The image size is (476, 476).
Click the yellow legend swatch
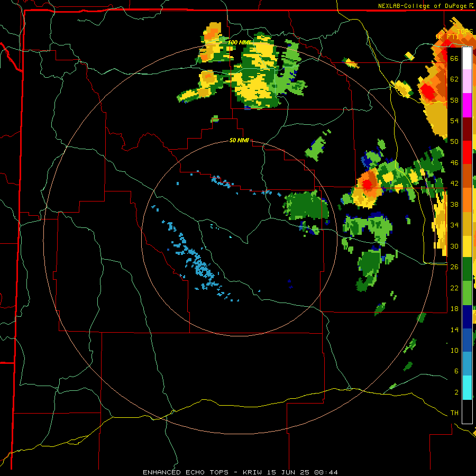pyautogui.click(x=467, y=246)
